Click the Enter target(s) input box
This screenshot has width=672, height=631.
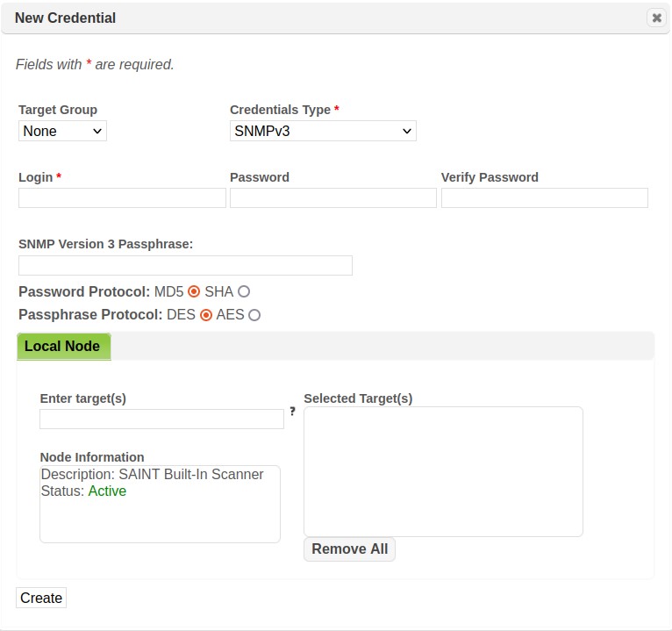coord(161,419)
